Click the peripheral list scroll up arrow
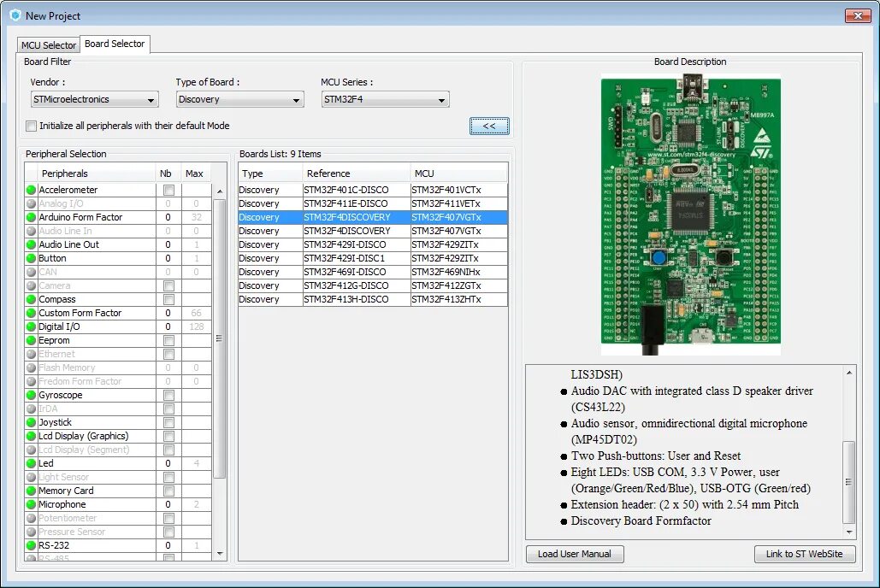This screenshot has width=880, height=588. click(x=220, y=192)
